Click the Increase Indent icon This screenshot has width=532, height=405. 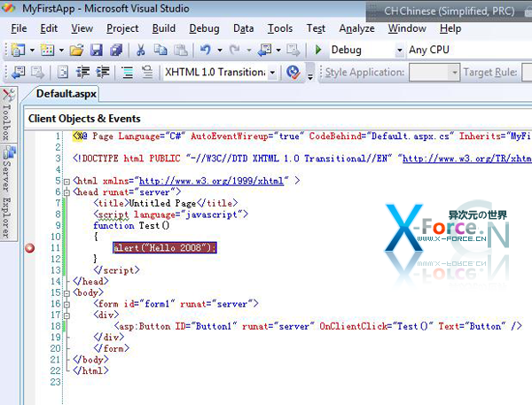(x=103, y=73)
